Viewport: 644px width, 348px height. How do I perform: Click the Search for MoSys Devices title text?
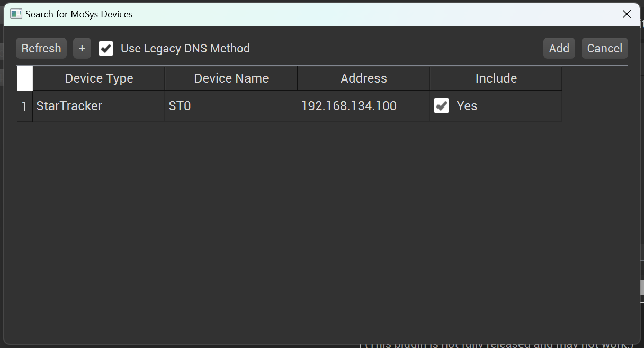[79, 14]
